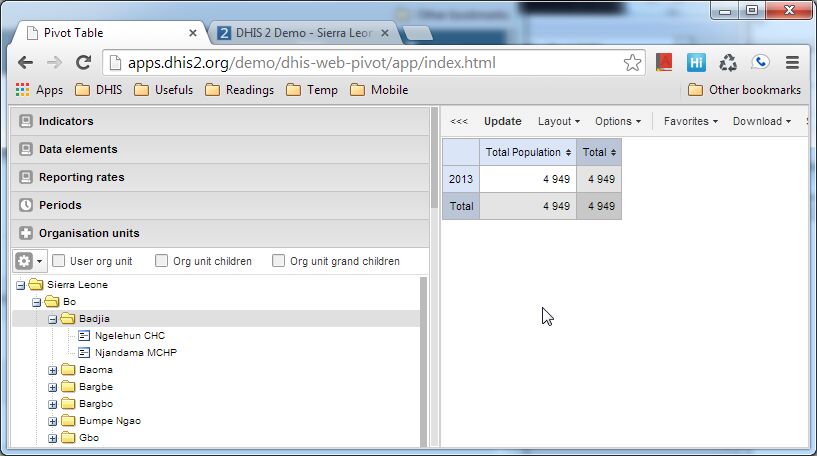This screenshot has width=817, height=456.
Task: Open a new browser tab
Action: (417, 34)
